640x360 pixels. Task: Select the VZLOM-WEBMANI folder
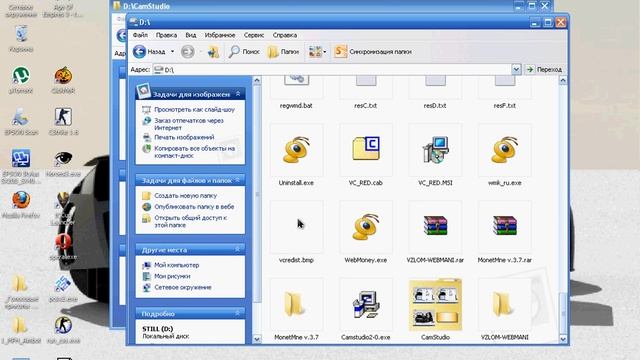(x=502, y=304)
